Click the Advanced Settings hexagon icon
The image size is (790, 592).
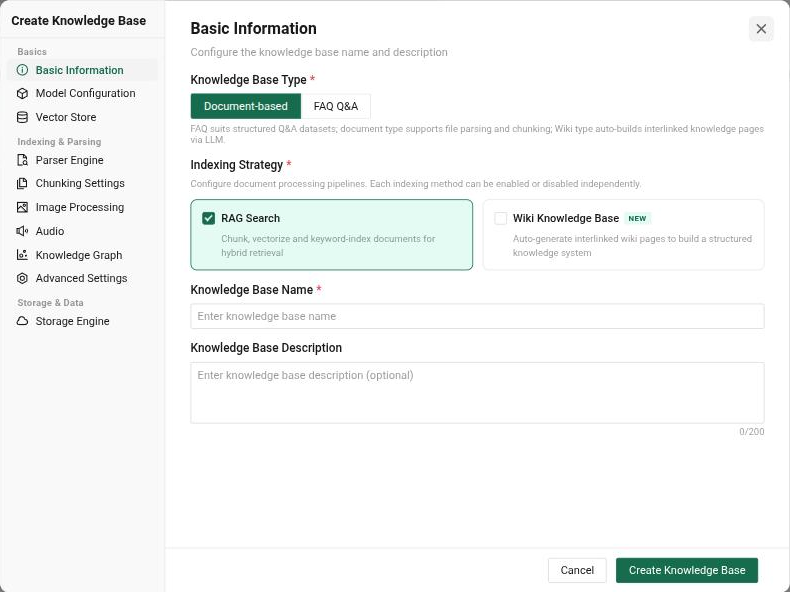22,278
